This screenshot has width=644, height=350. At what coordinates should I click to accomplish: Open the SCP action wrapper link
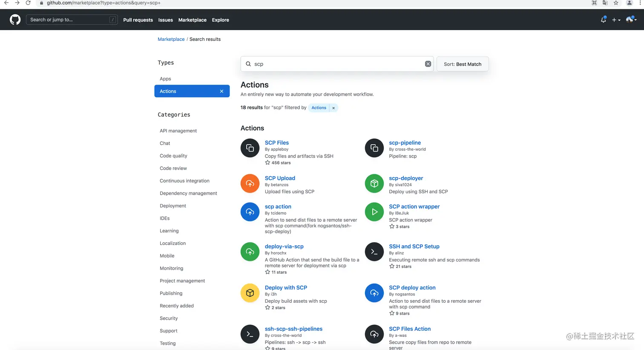click(414, 207)
